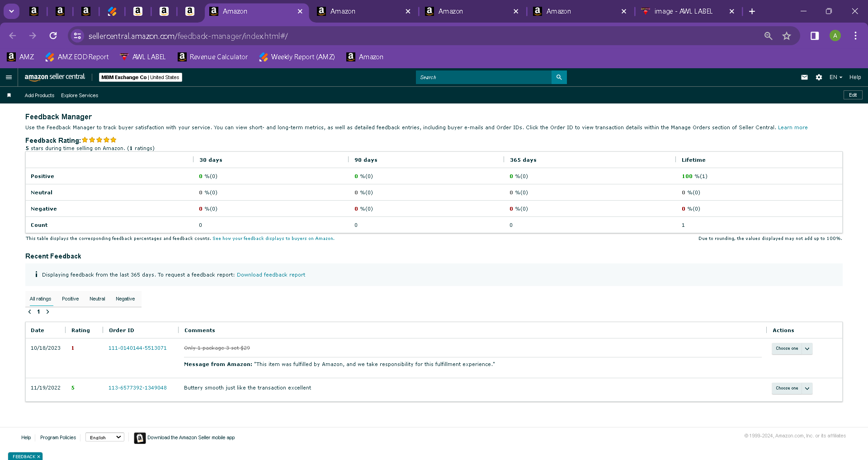868x460 pixels.
Task: Click the current page number 1 in pagination
Action: 39,312
